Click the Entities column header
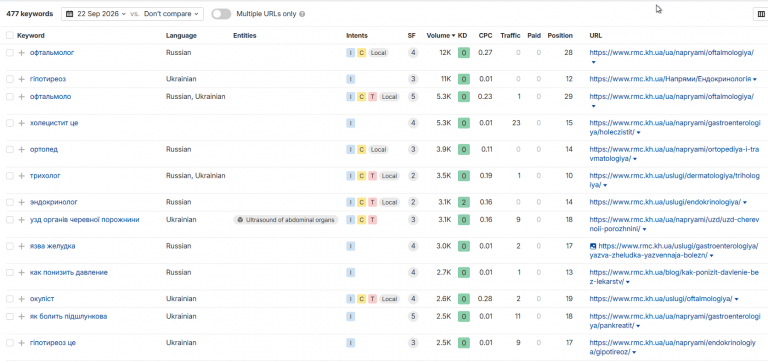 (x=244, y=35)
